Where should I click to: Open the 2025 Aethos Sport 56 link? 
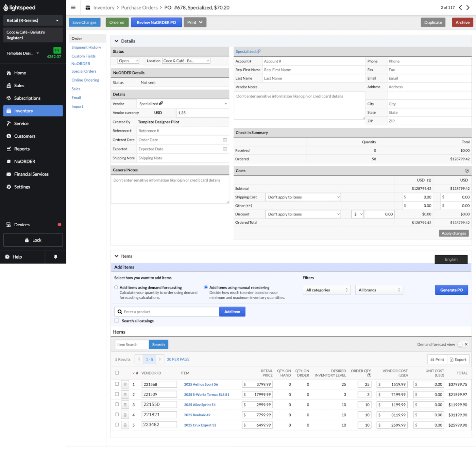pyautogui.click(x=201, y=384)
